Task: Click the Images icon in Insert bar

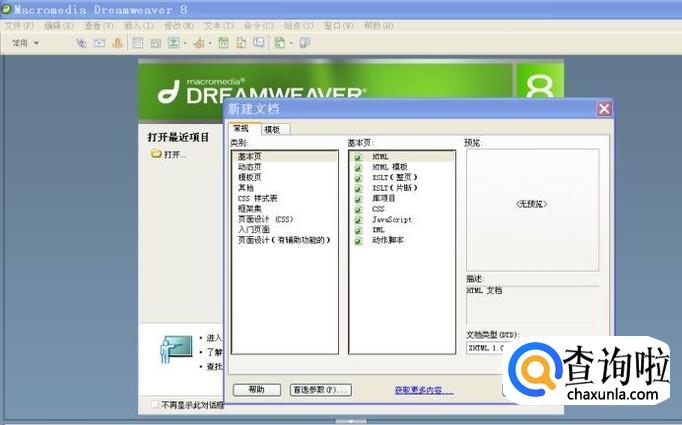Action: [x=174, y=43]
